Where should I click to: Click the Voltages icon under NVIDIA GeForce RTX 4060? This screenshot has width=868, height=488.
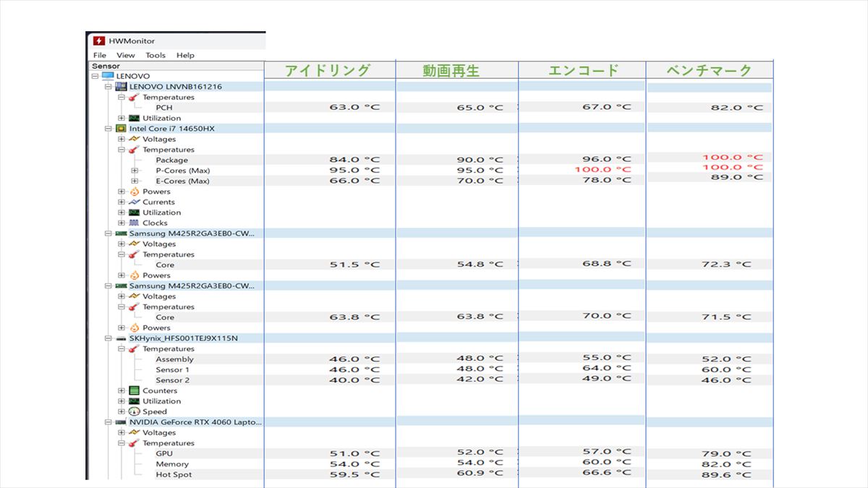(x=134, y=432)
